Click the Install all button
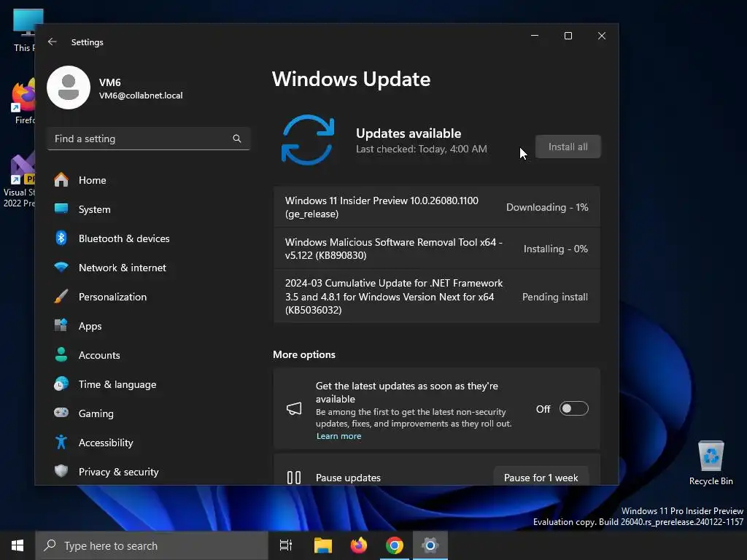The height and width of the screenshot is (560, 747). (568, 147)
